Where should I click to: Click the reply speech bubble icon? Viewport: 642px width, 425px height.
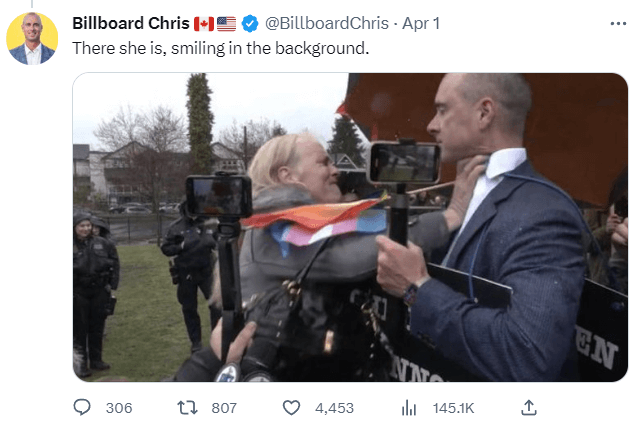click(x=82, y=407)
